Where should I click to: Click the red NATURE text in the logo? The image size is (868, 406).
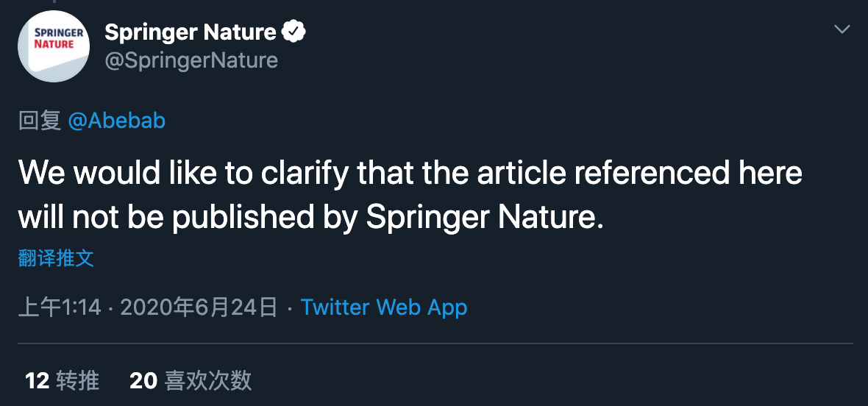[x=54, y=43]
